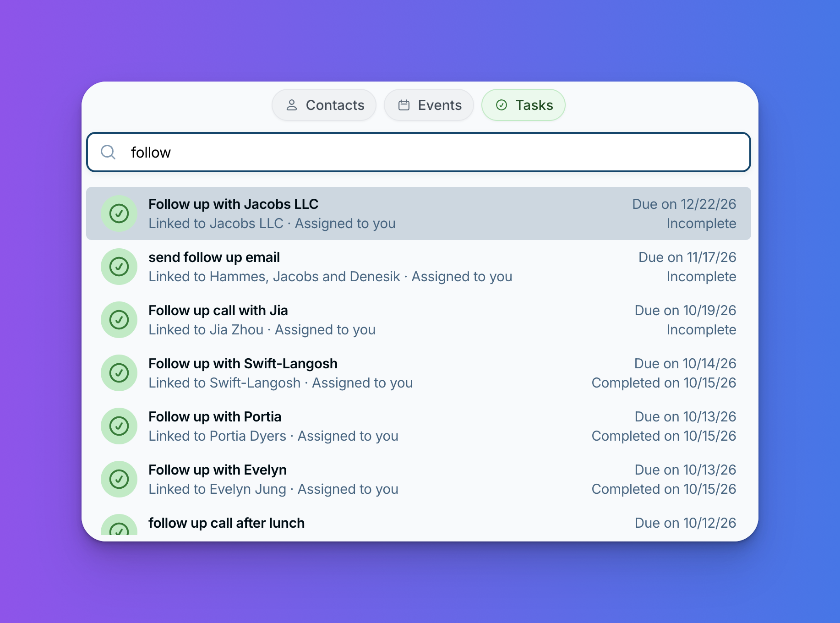
Task: Click the 'Due on 10/12/26' date
Action: [686, 523]
